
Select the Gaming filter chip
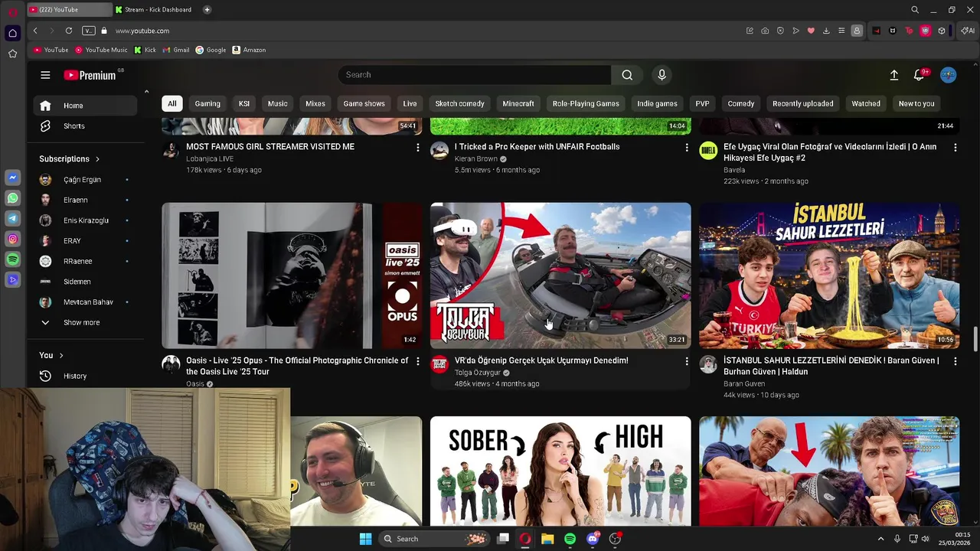207,103
